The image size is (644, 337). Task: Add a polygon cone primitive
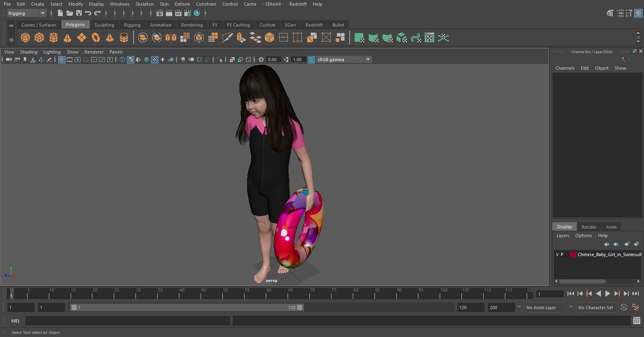[68, 38]
